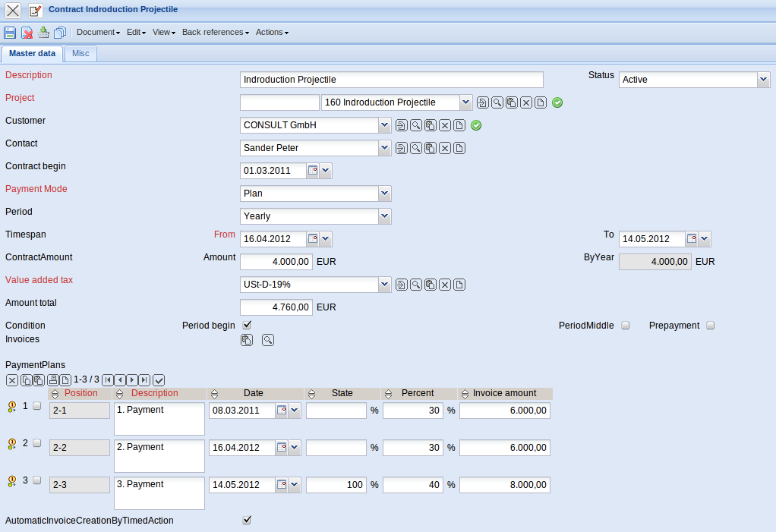Switch to the Misc tab

pyautogui.click(x=80, y=53)
